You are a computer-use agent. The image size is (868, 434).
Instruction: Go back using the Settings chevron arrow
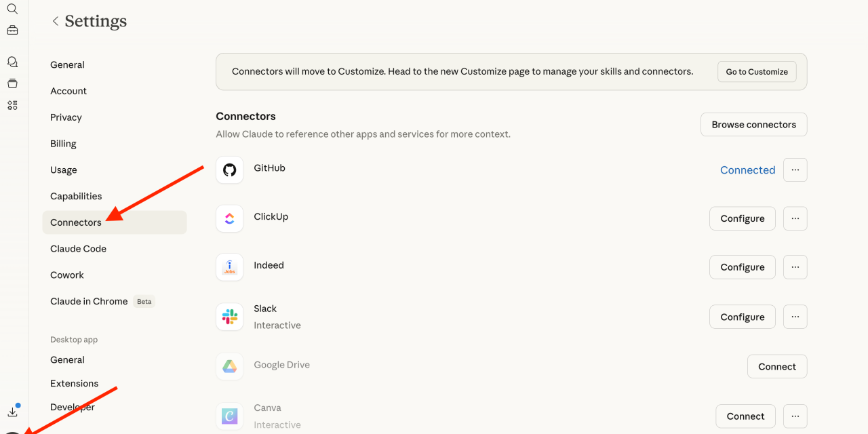56,22
